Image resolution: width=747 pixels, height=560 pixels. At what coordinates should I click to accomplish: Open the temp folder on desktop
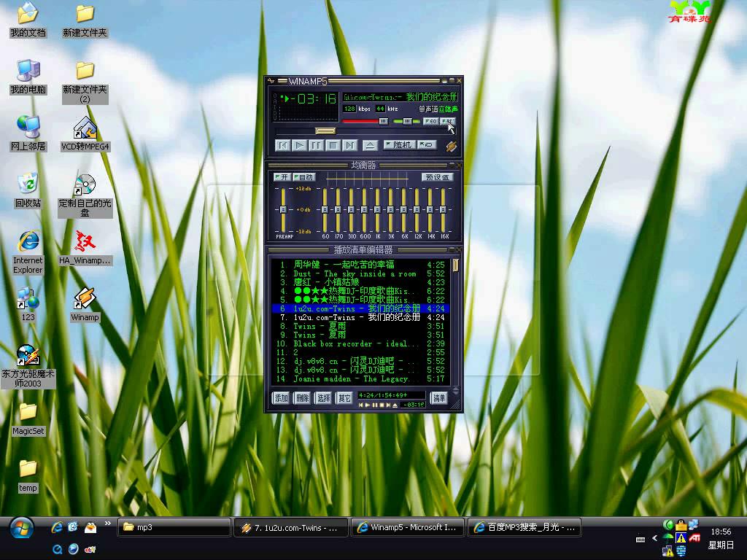[x=28, y=475]
